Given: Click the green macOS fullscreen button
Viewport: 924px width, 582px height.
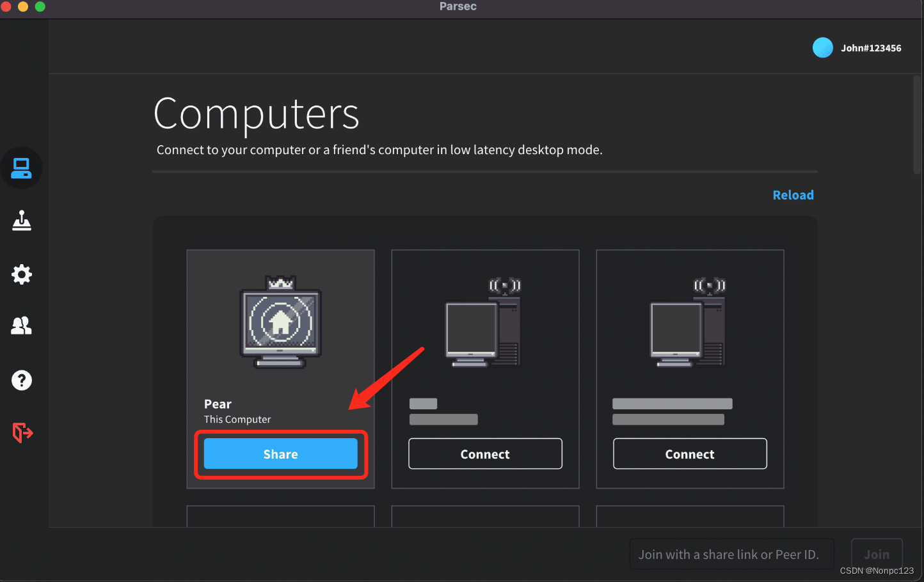Looking at the screenshot, I should 40,6.
